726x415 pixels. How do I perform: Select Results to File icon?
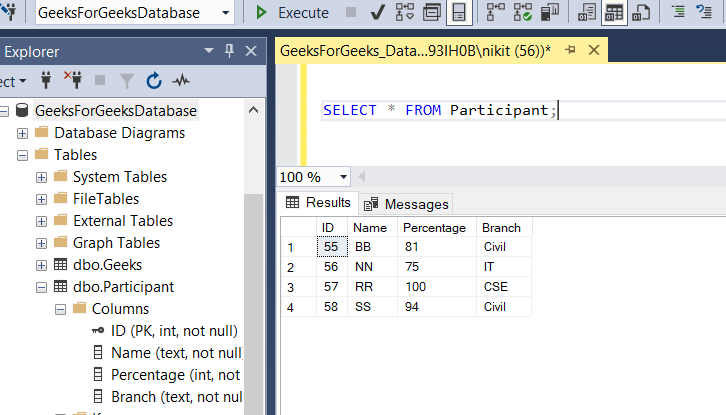point(641,13)
